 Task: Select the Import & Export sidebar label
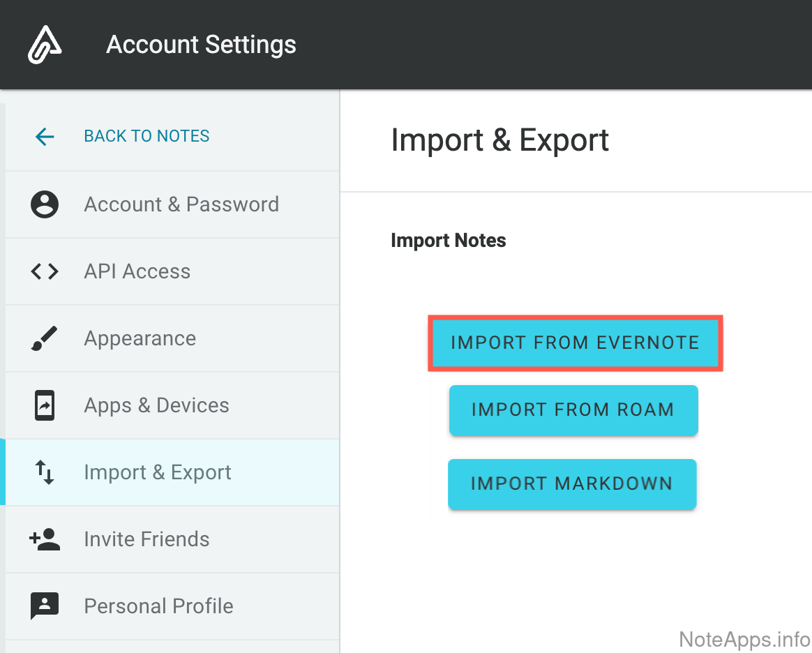tap(158, 472)
